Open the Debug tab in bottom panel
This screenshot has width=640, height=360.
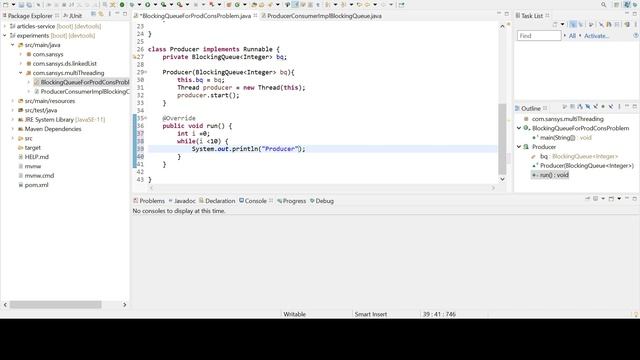coord(322,201)
